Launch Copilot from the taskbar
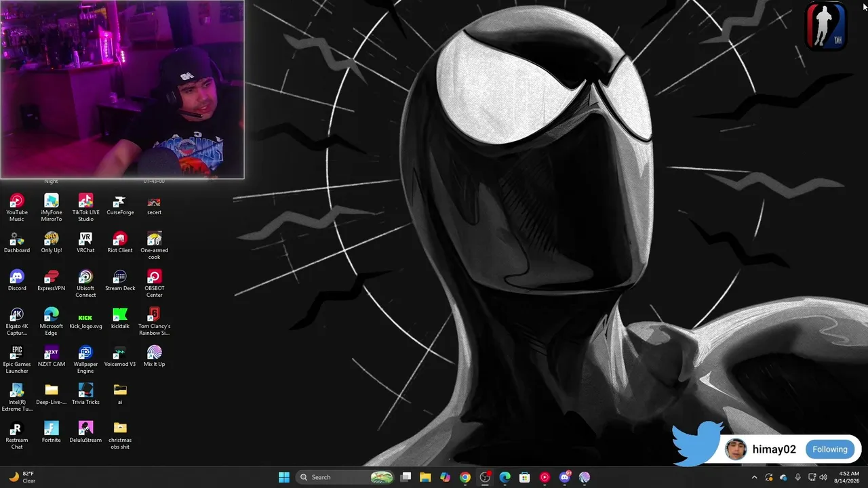 click(x=445, y=477)
